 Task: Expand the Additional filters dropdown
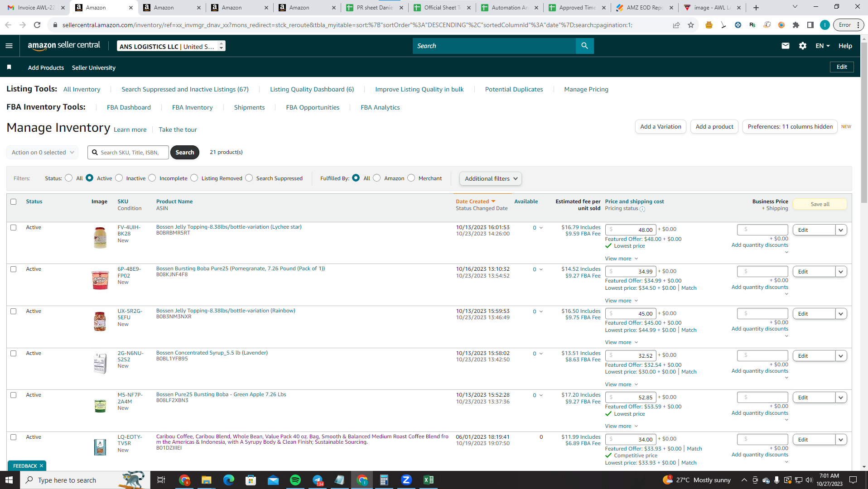pos(491,178)
